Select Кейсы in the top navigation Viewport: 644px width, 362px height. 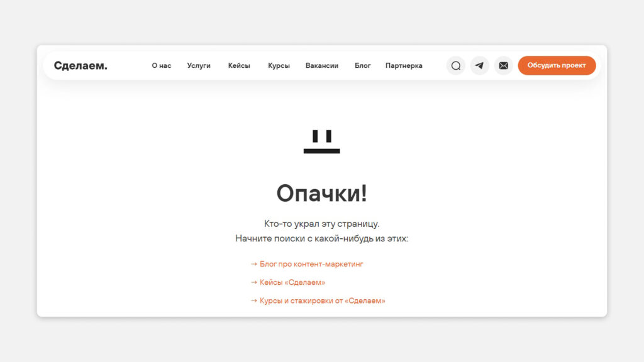tap(239, 65)
